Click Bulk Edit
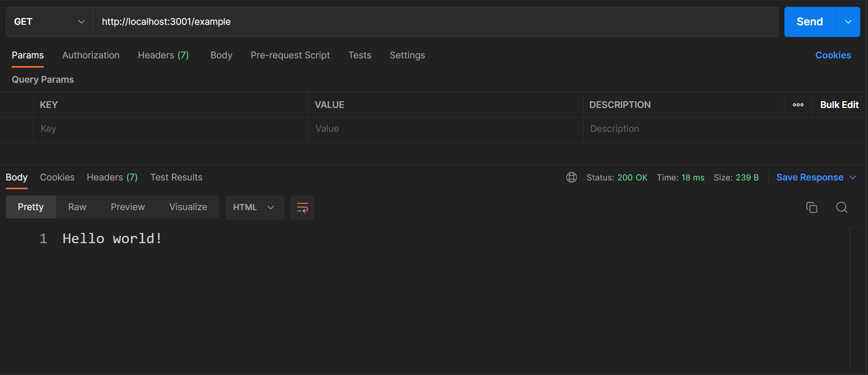Image resolution: width=868 pixels, height=375 pixels. (x=839, y=105)
